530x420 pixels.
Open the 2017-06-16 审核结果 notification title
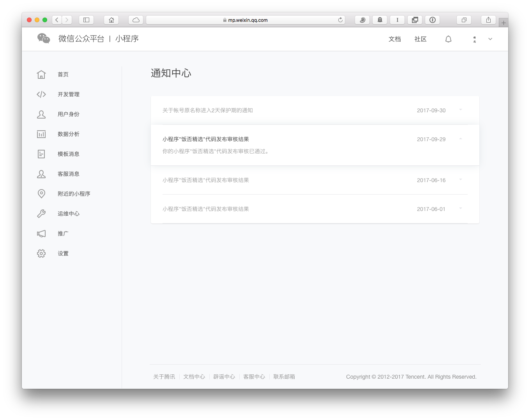(206, 180)
